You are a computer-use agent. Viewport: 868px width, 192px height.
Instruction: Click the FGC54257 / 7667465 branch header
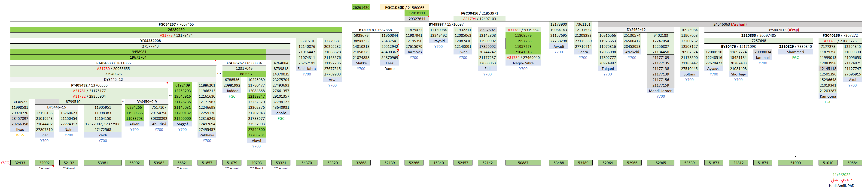pos(176,24)
